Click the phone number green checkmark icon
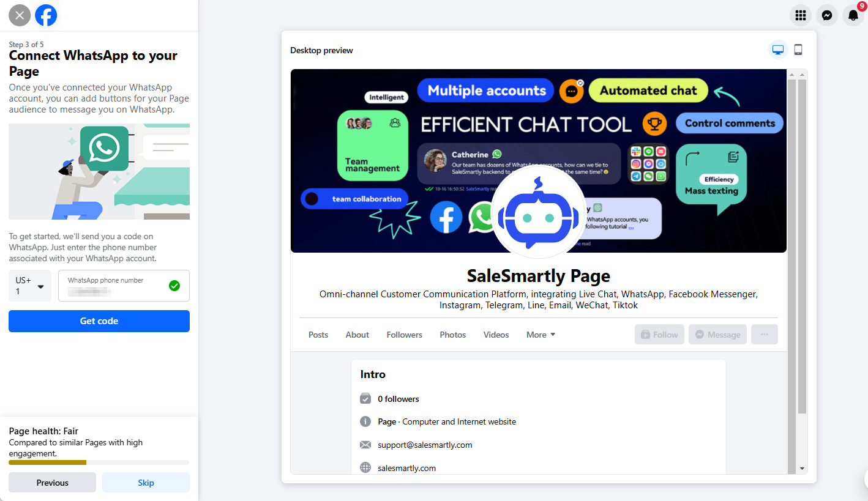868x501 pixels. [174, 286]
